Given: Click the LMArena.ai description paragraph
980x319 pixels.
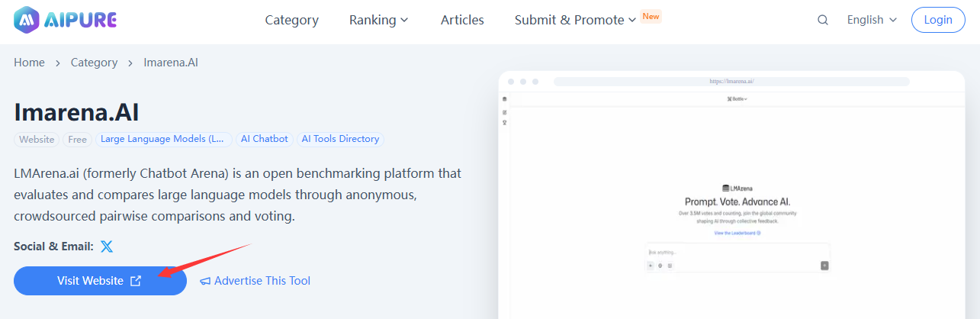Looking at the screenshot, I should pyautogui.click(x=237, y=195).
